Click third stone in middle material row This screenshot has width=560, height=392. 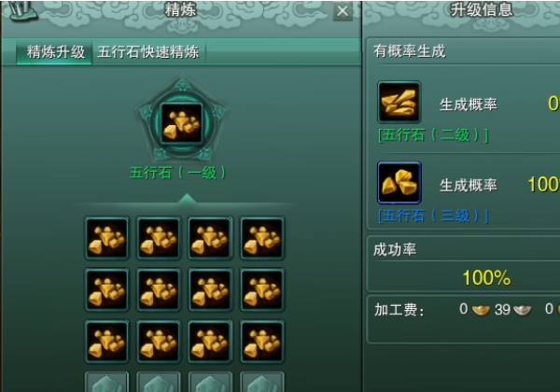[x=210, y=289]
